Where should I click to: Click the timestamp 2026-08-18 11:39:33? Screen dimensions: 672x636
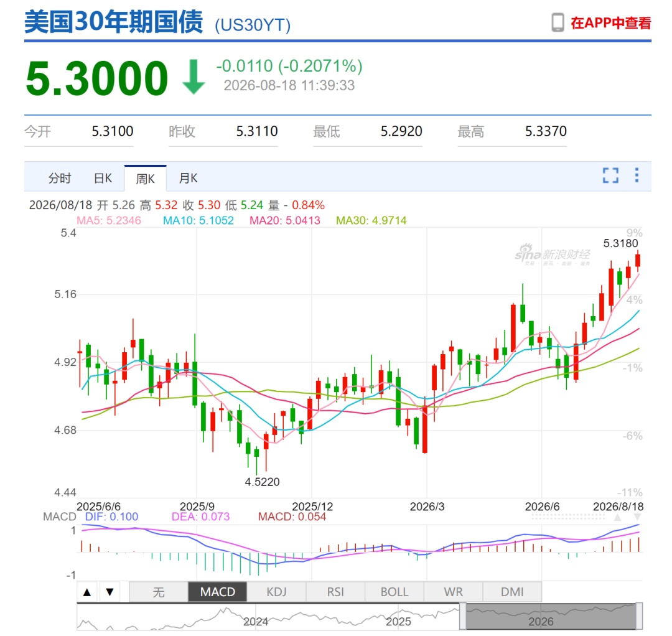click(289, 85)
